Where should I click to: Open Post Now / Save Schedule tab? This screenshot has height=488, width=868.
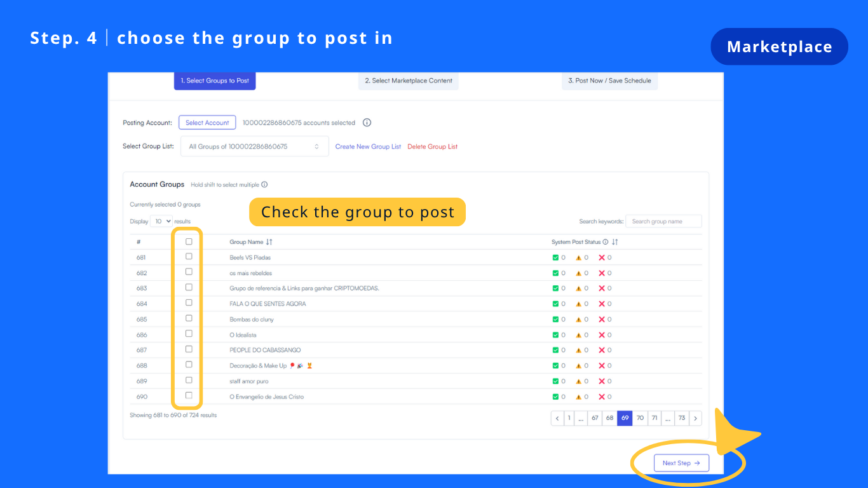pos(609,81)
